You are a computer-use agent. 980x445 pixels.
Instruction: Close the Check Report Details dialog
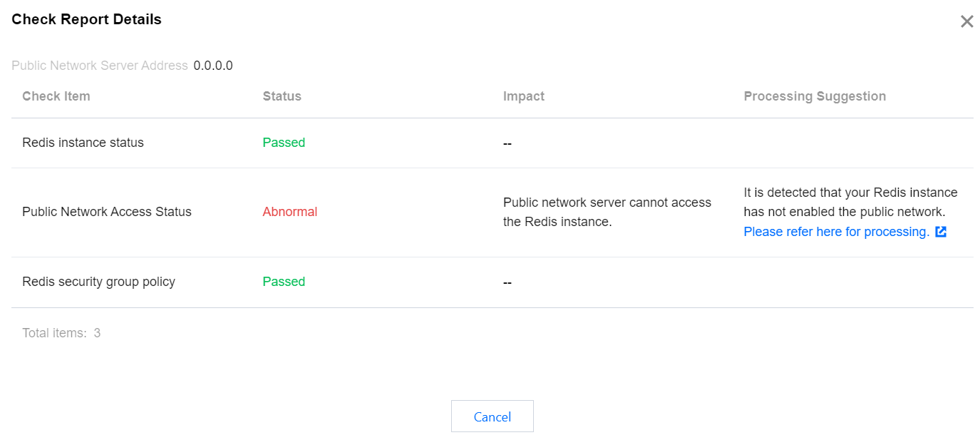click(966, 21)
